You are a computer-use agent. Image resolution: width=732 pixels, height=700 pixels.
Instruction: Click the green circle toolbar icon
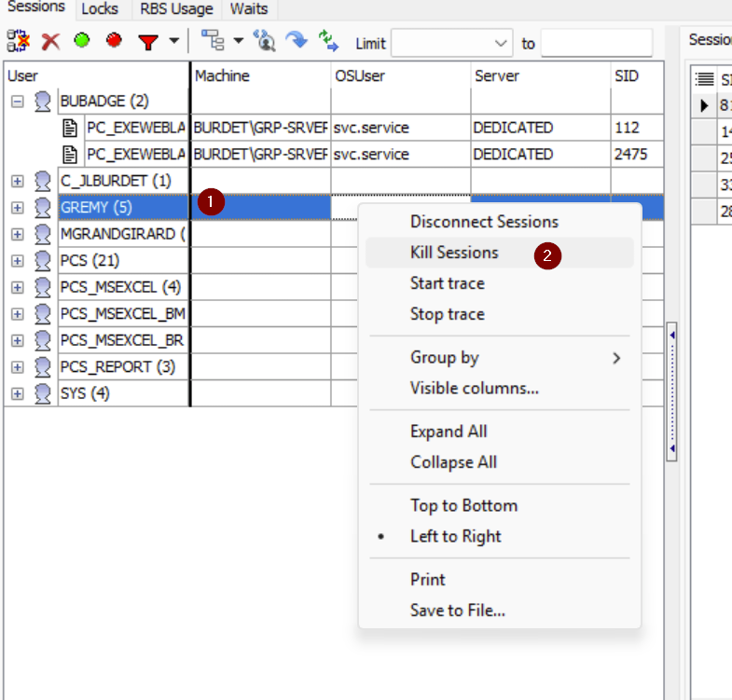(x=82, y=40)
